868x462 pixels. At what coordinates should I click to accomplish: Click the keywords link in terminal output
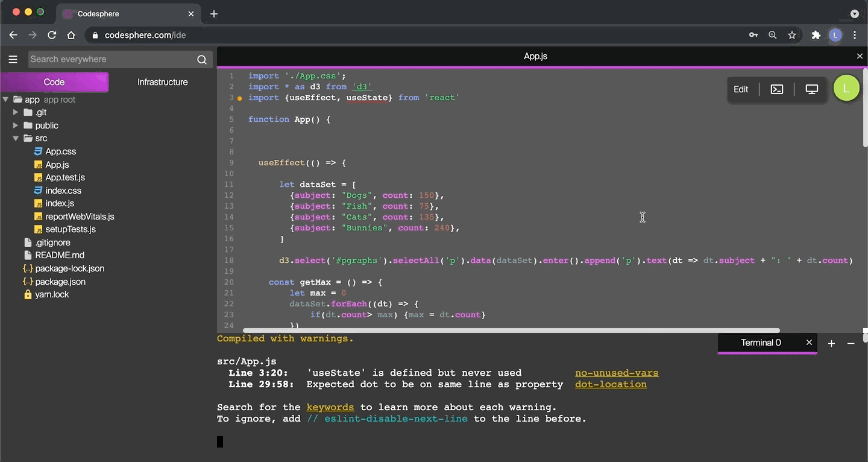click(330, 407)
